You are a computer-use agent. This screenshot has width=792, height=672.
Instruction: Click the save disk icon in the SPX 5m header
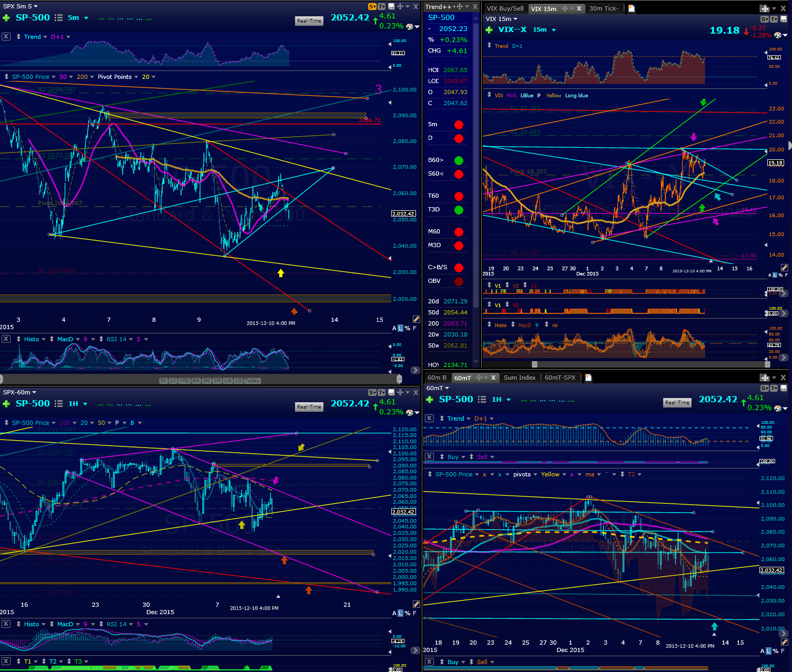(x=391, y=6)
